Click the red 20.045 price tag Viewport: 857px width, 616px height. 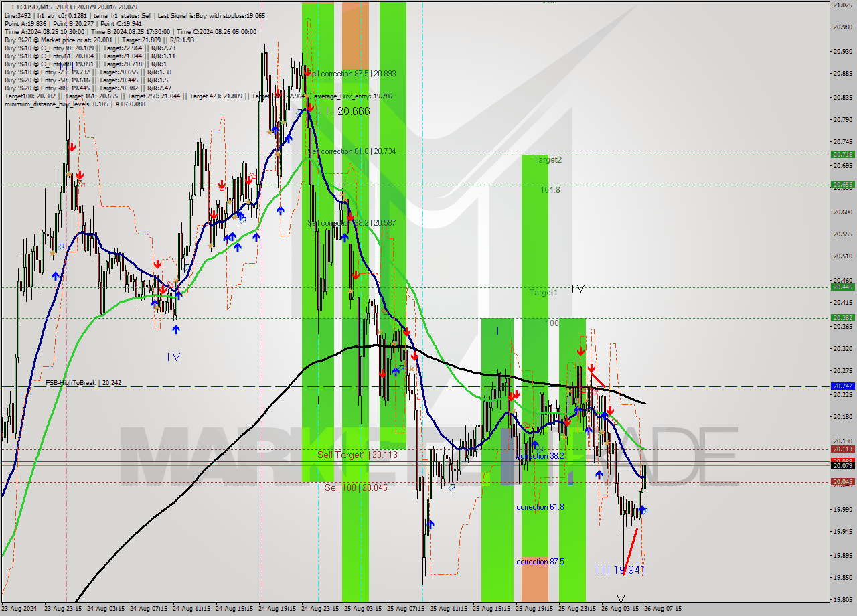pyautogui.click(x=842, y=482)
